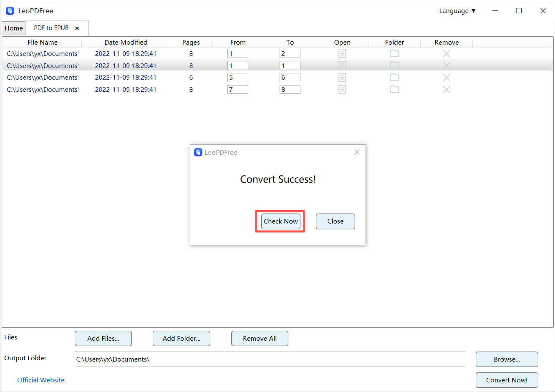Image resolution: width=555 pixels, height=392 pixels.
Task: Sort by the File Name column header
Action: point(43,43)
